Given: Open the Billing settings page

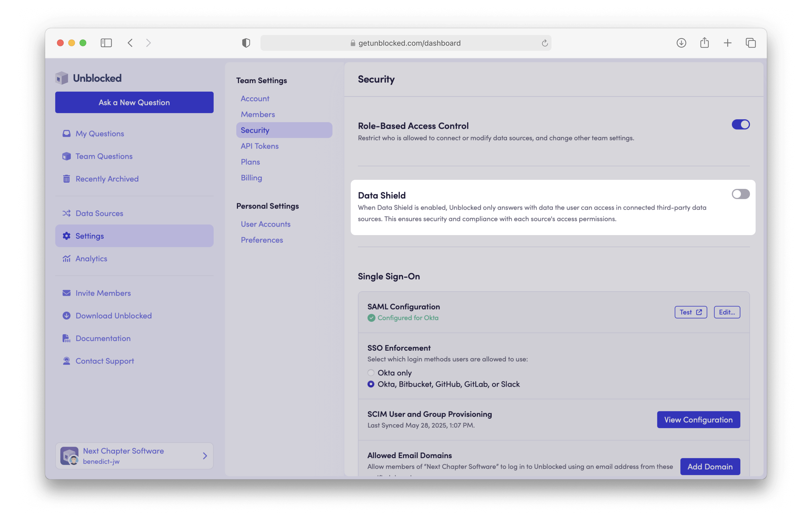Looking at the screenshot, I should 251,178.
